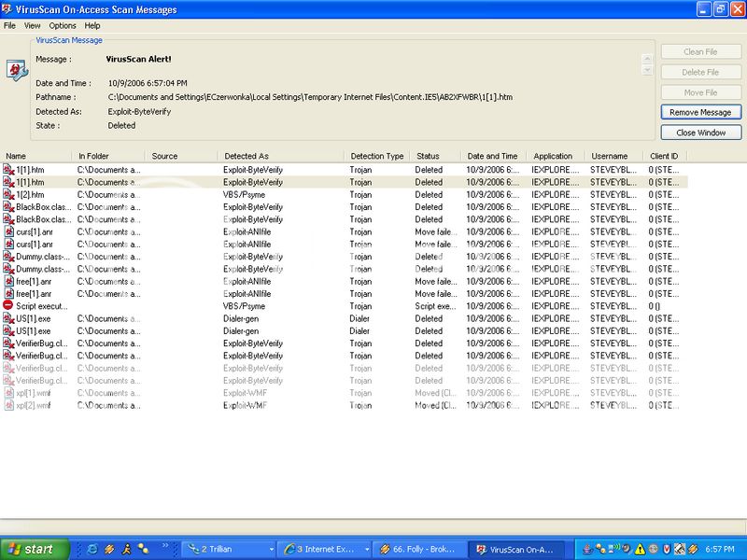The image size is (747, 560).
Task: Select the xpl[1].wmf entry
Action: (34, 393)
